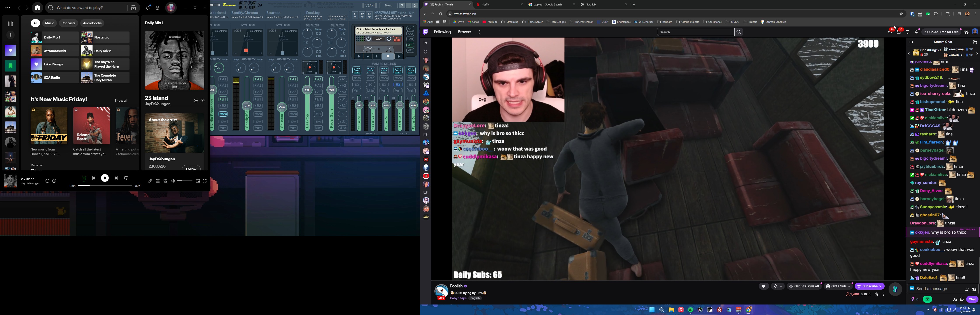The image size is (980, 315).
Task: Click Show all for New Music Friday
Action: click(x=121, y=101)
